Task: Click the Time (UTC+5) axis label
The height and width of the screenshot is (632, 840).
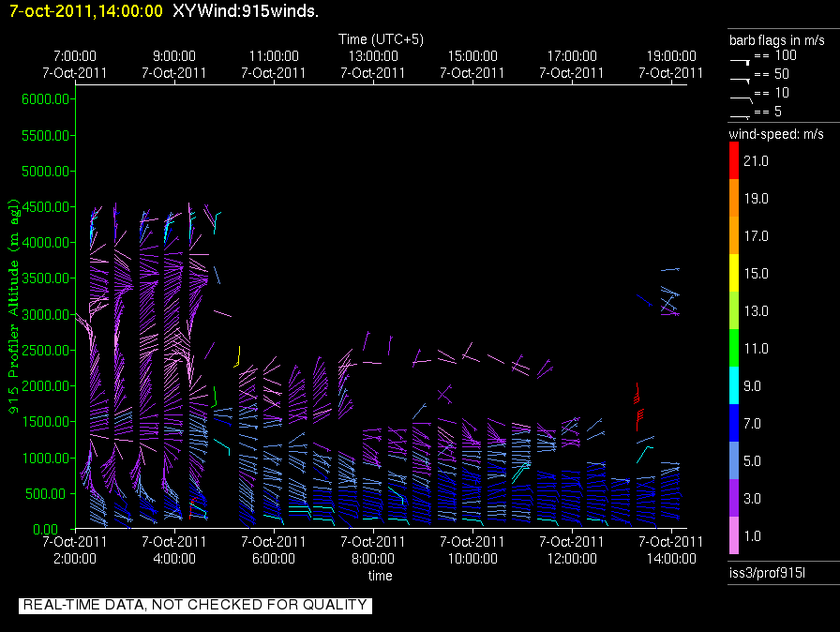Action: point(381,39)
